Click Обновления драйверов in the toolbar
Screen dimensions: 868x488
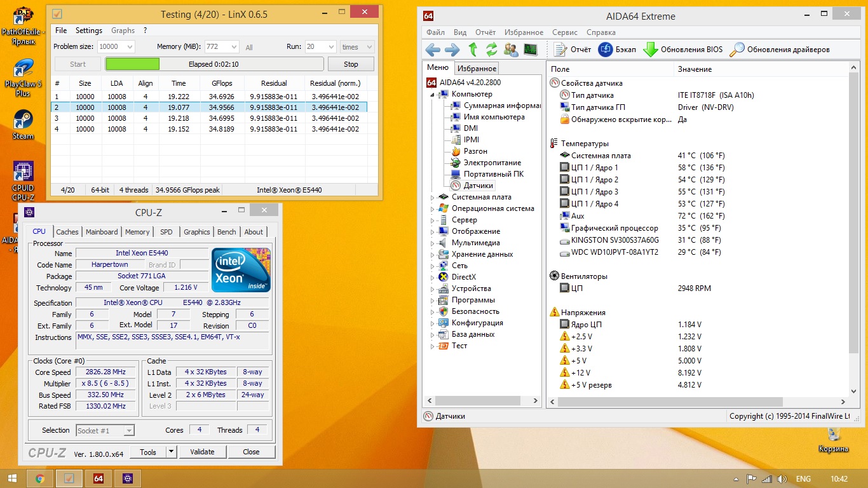(x=780, y=50)
